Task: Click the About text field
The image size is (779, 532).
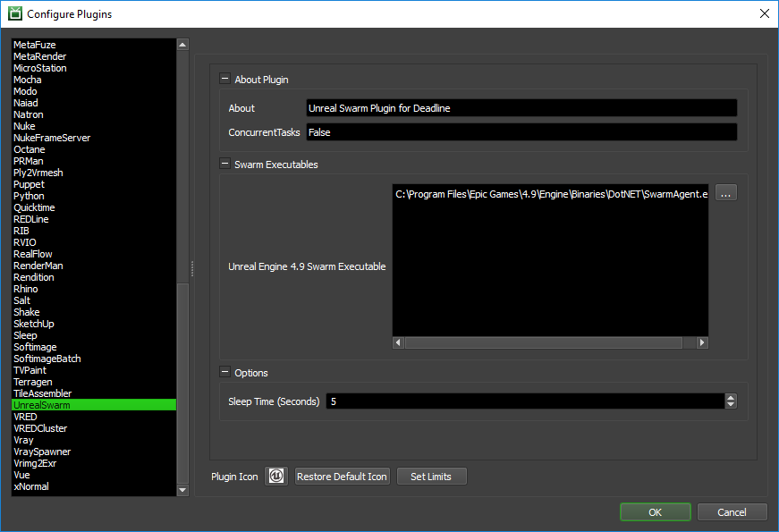Action: tap(521, 108)
